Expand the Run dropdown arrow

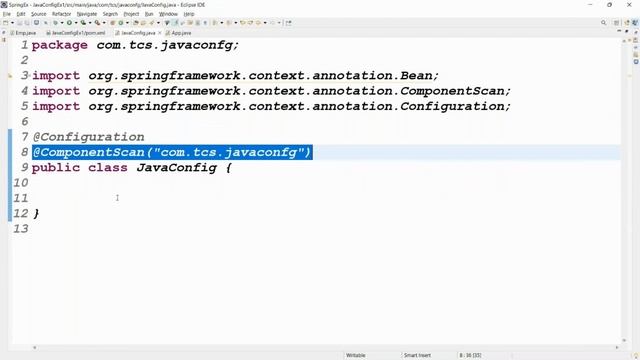tap(76, 23)
